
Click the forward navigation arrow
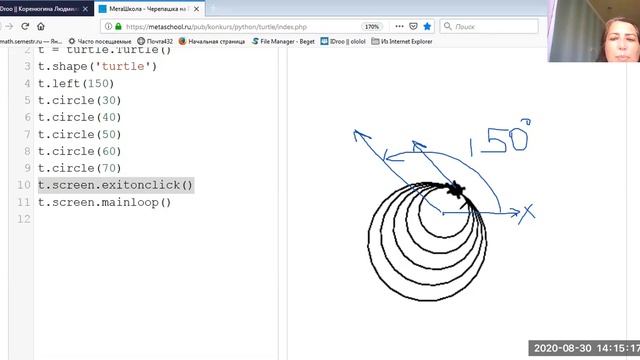click(x=9, y=27)
